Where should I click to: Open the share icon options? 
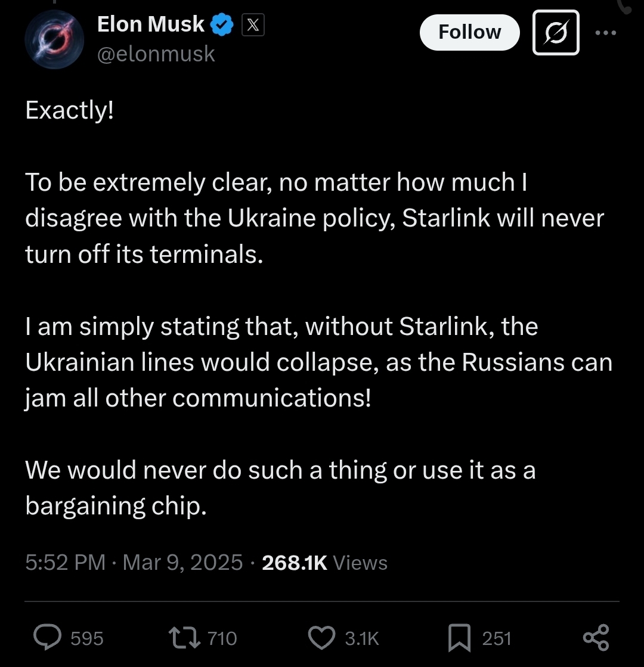pos(596,637)
